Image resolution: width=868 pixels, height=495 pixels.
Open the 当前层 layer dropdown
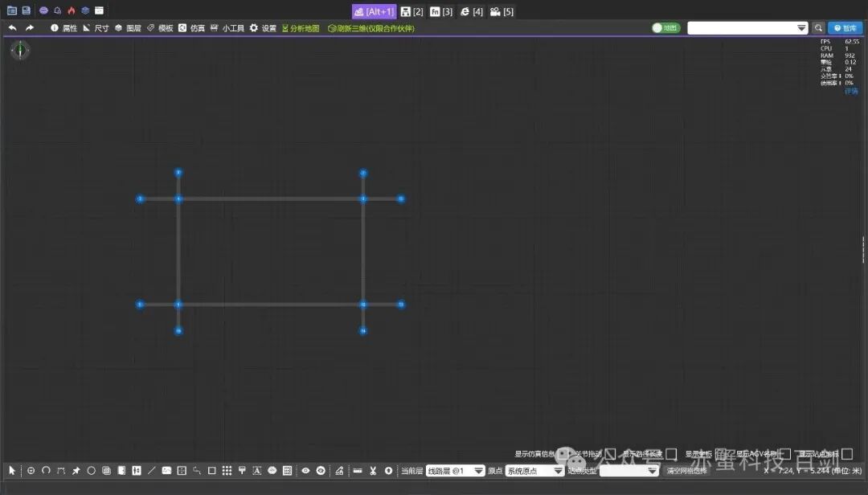[x=455, y=471]
